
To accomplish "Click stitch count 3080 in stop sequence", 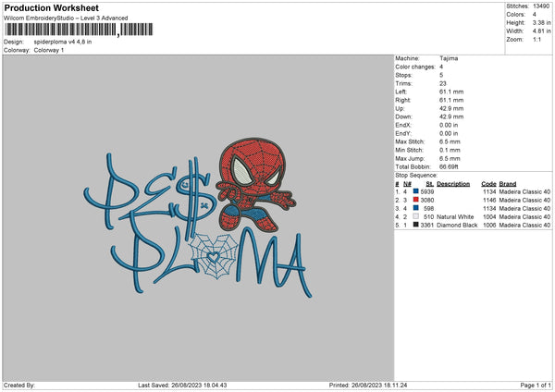I will pyautogui.click(x=427, y=201).
